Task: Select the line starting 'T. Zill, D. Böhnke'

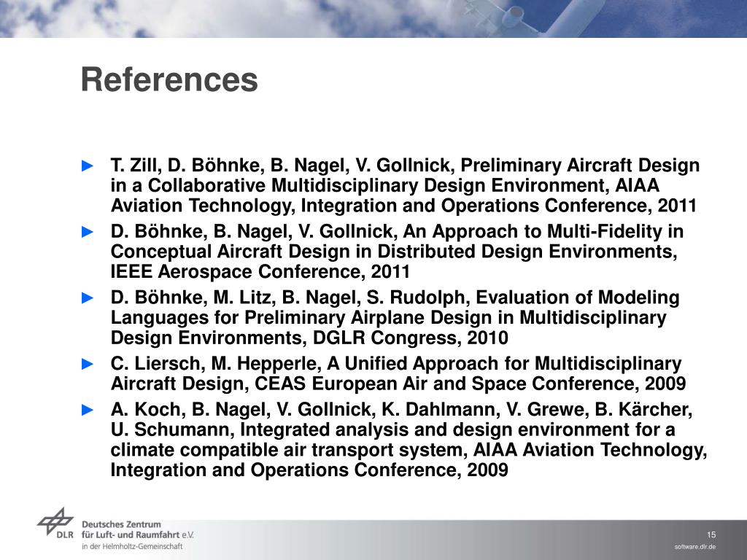Action: click(405, 166)
